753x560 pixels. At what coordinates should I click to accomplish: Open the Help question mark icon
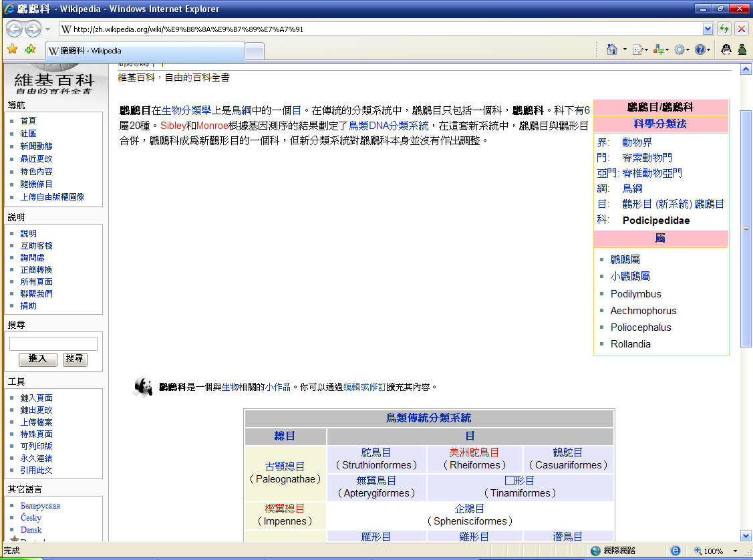point(700,49)
